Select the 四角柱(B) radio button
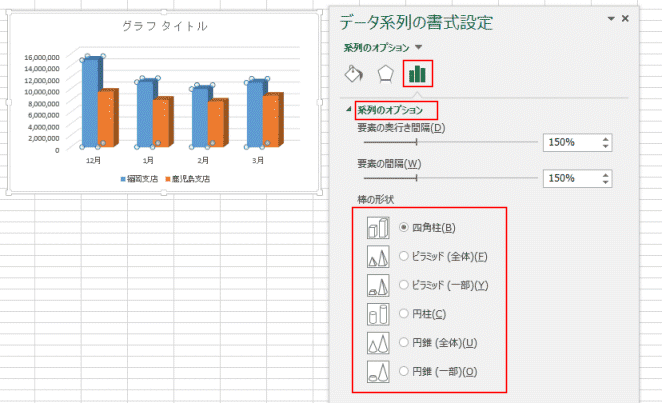This screenshot has height=403, width=662. click(x=404, y=227)
